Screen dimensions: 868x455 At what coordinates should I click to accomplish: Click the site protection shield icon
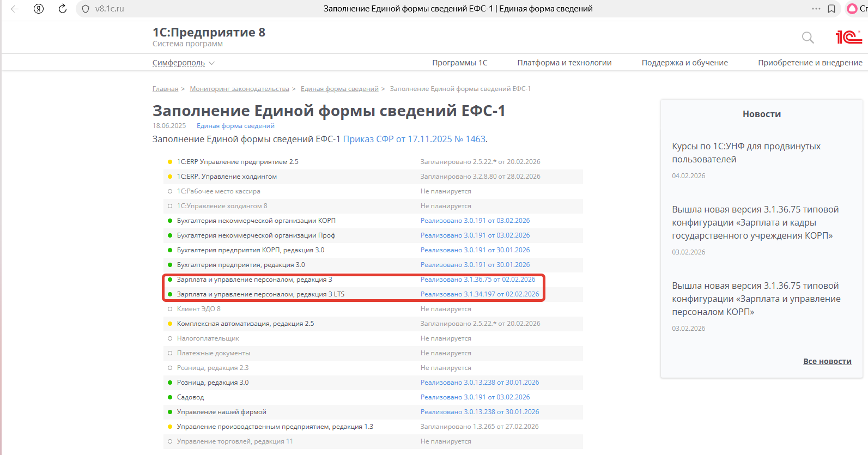[86, 9]
